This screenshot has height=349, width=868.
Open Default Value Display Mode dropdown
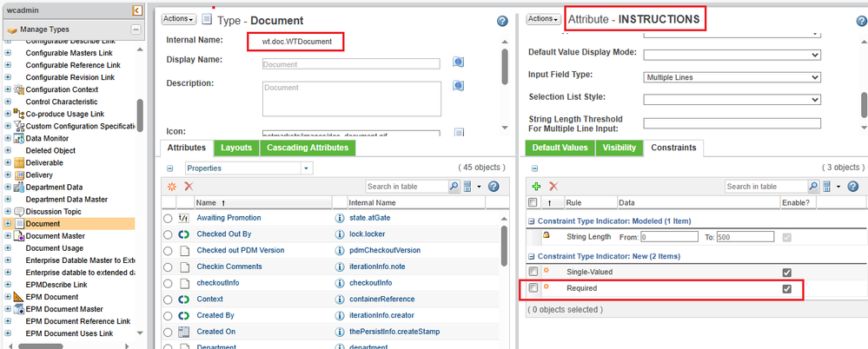coord(732,55)
